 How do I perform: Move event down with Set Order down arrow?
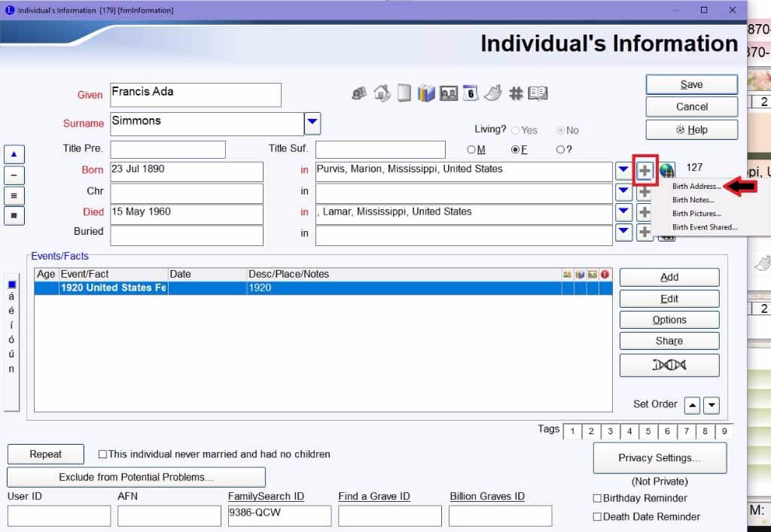[x=712, y=406]
